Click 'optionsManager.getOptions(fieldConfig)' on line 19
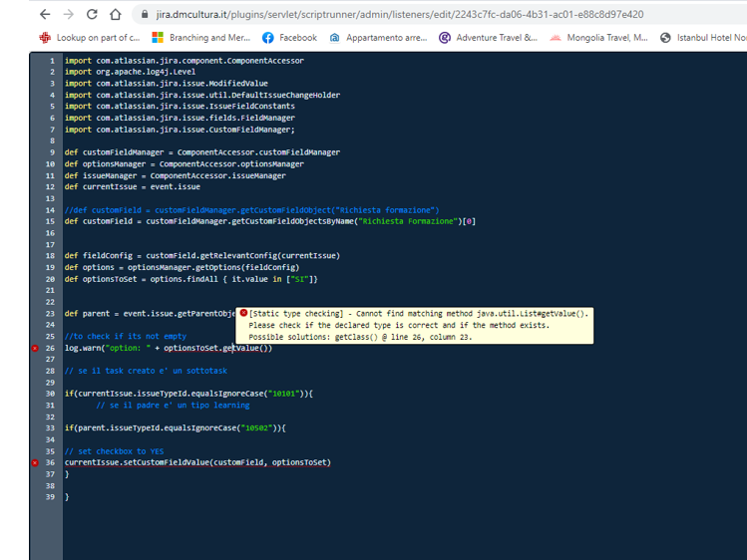The image size is (747, 560). [x=213, y=267]
